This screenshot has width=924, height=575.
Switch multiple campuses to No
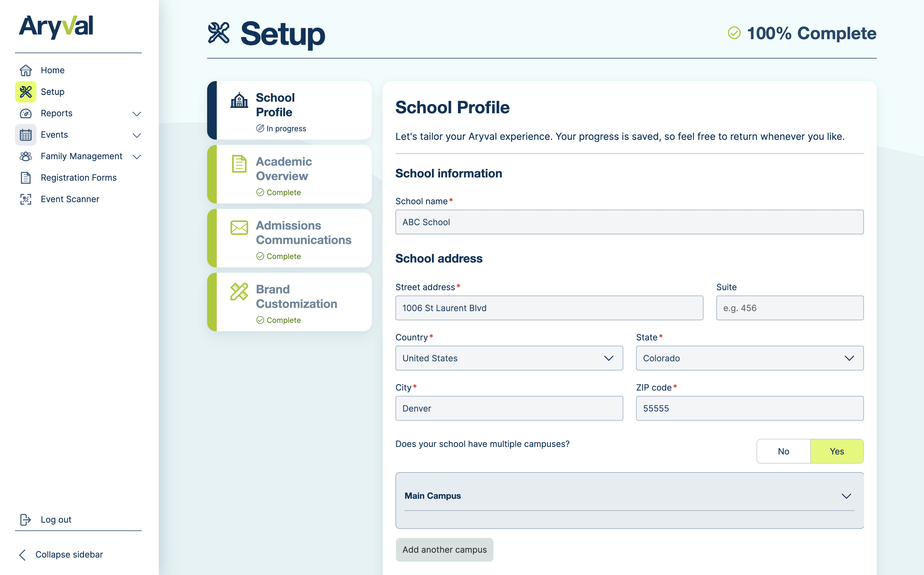(783, 452)
